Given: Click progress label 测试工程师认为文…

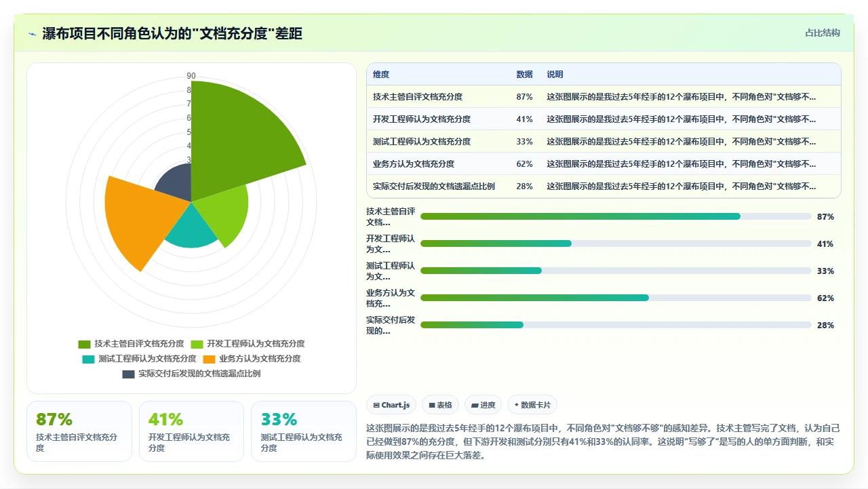Looking at the screenshot, I should [391, 271].
